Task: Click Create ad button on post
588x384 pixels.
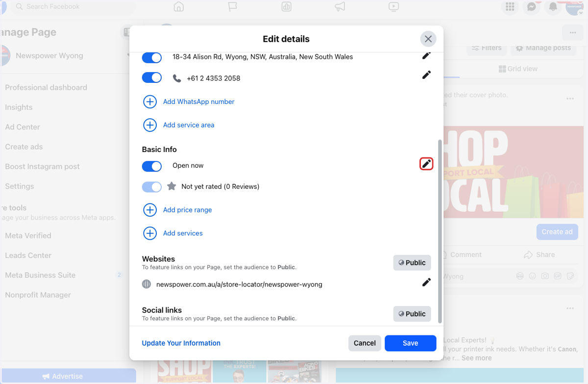Action: point(557,232)
